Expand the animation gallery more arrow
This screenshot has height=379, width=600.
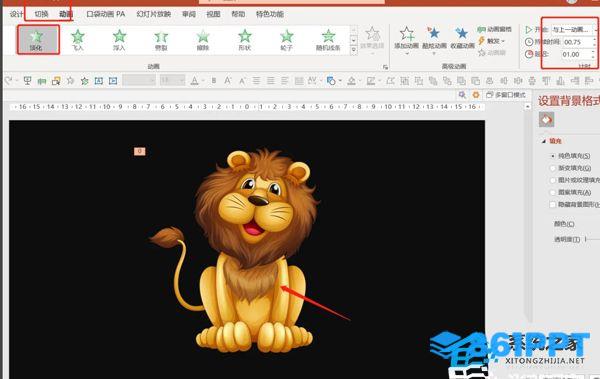(x=354, y=50)
